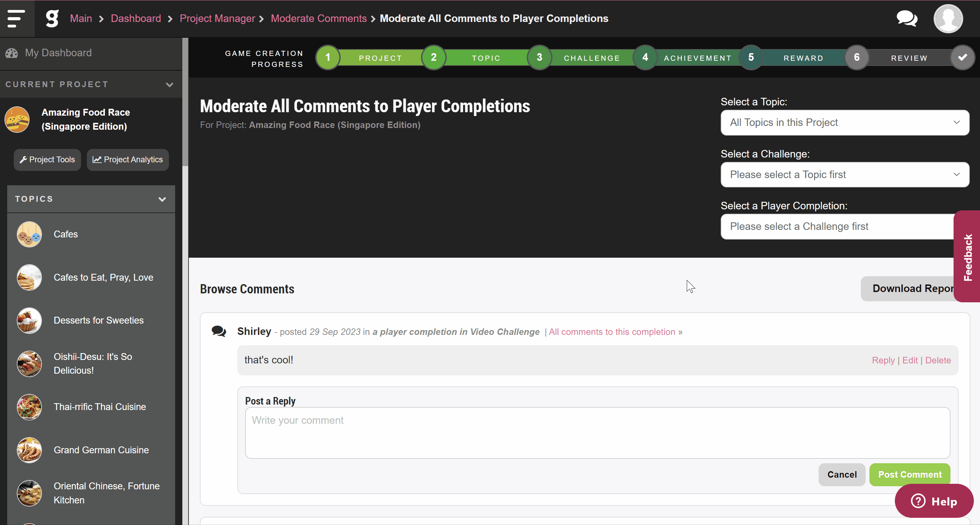Open Desserts for Sweeties topic

[99, 320]
